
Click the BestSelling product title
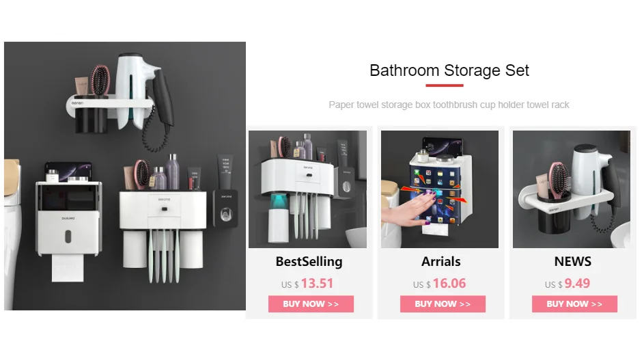[309, 262]
